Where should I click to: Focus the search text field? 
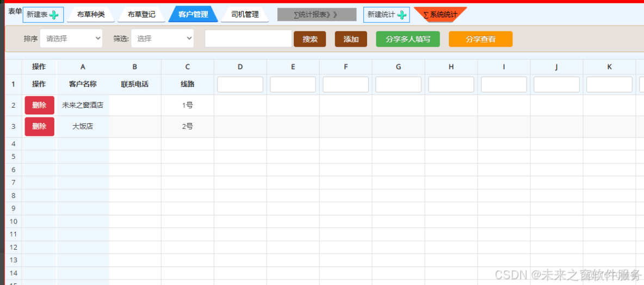pyautogui.click(x=248, y=39)
